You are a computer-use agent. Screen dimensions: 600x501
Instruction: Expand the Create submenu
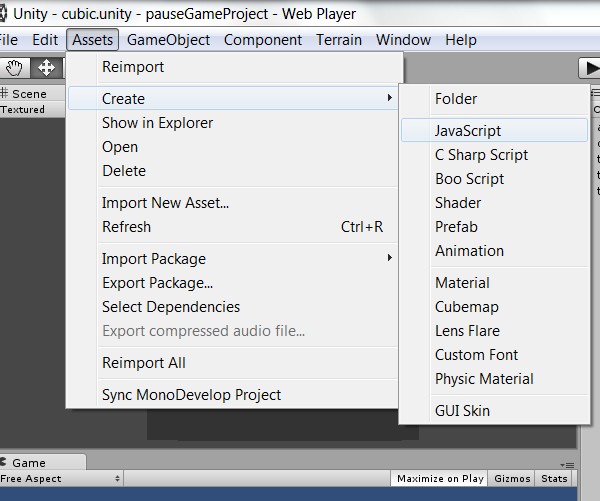point(233,99)
